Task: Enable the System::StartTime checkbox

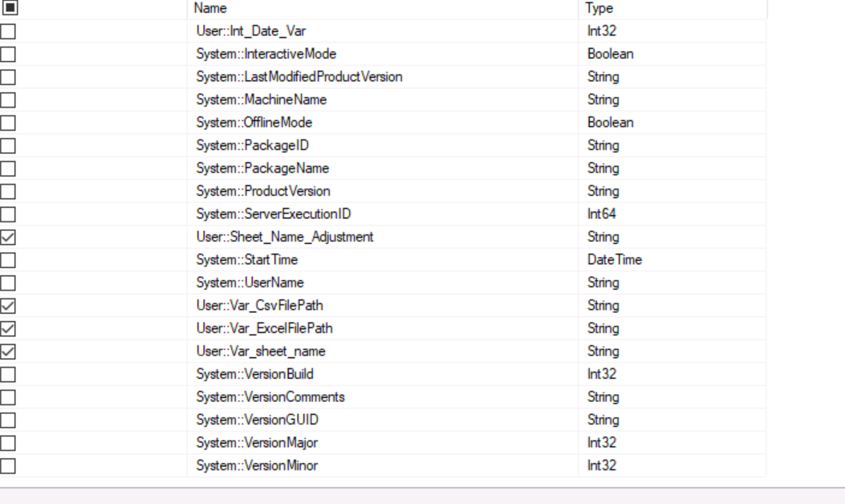Action: (9, 260)
